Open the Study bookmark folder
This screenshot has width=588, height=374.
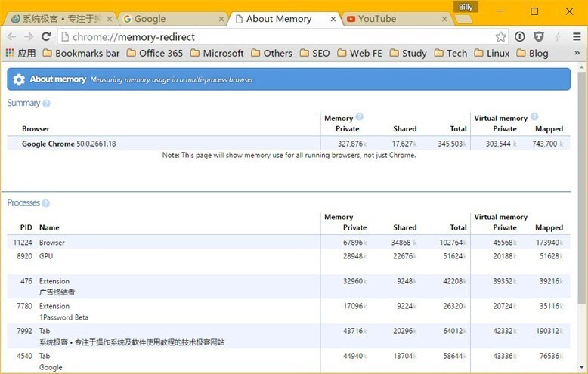point(408,53)
